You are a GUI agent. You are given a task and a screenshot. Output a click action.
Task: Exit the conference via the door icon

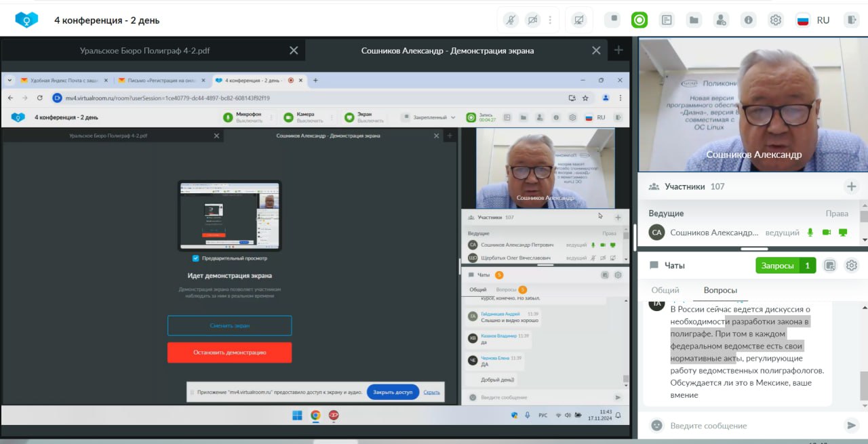pyautogui.click(x=852, y=20)
